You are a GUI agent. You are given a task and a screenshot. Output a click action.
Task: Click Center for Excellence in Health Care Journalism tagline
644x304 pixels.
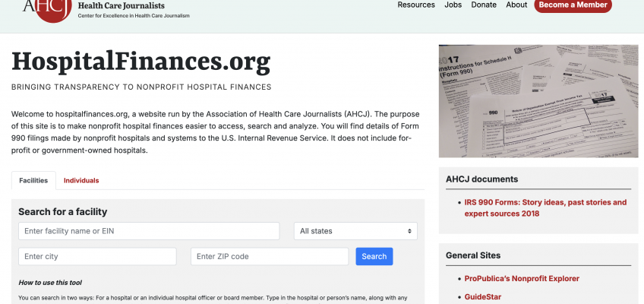coord(134,16)
